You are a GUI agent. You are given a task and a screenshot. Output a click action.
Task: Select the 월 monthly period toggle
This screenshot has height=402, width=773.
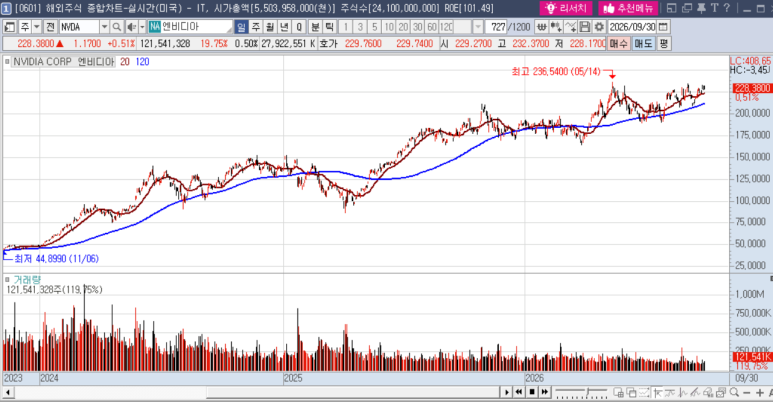click(x=270, y=27)
